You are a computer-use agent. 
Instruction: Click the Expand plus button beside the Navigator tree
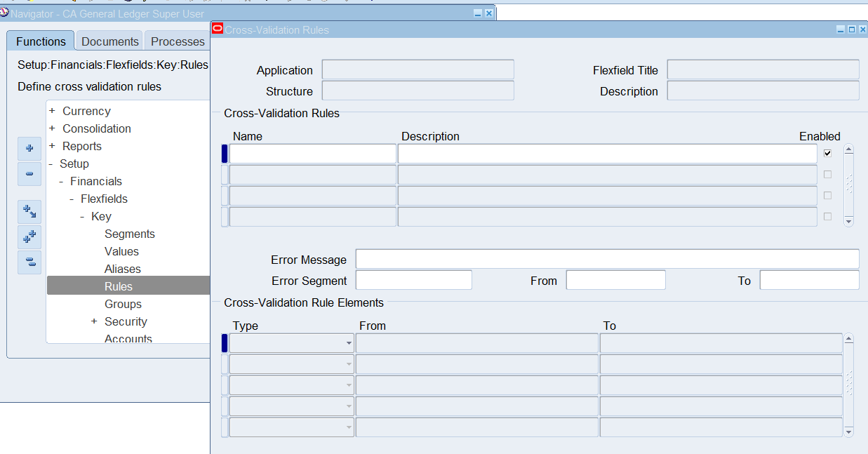(29, 149)
